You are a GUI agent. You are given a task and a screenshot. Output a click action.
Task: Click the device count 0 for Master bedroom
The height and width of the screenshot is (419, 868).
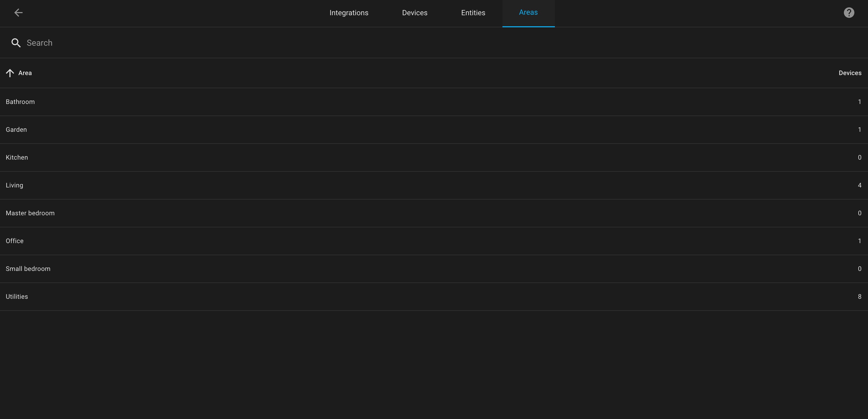pyautogui.click(x=860, y=213)
